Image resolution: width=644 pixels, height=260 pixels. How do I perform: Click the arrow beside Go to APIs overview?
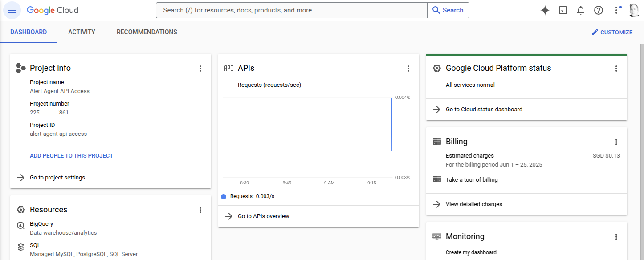point(228,216)
